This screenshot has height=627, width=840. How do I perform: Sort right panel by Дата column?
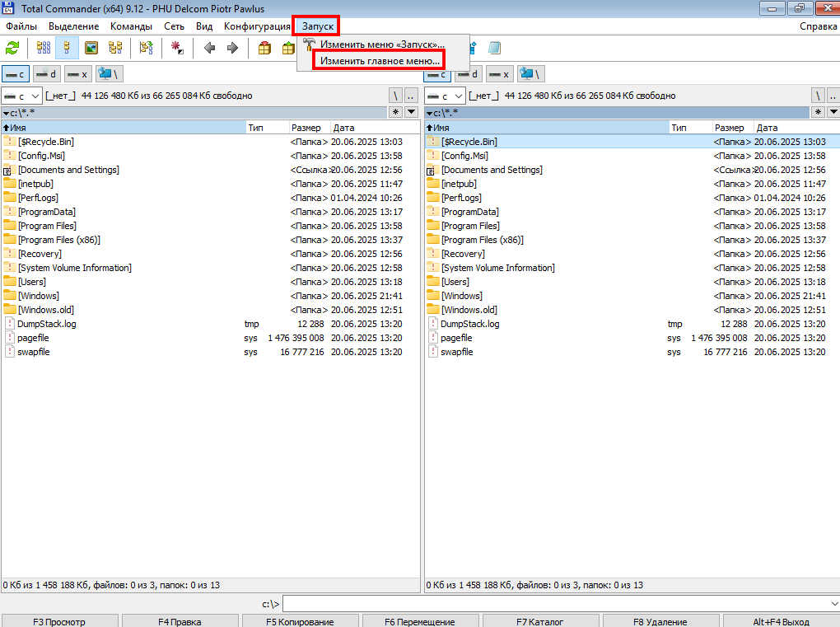pos(796,128)
